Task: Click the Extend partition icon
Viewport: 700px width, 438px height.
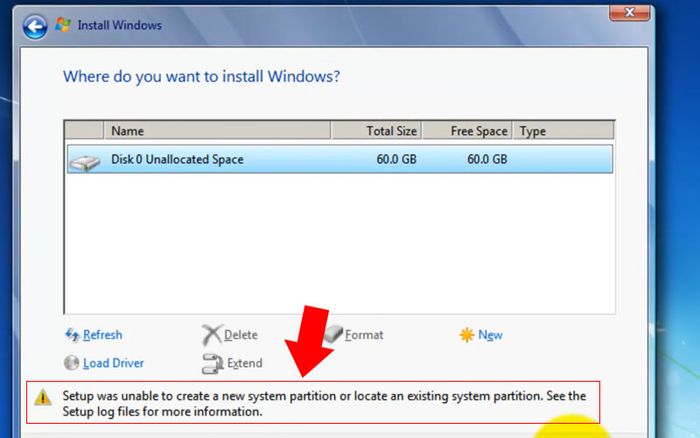Action: coord(211,363)
